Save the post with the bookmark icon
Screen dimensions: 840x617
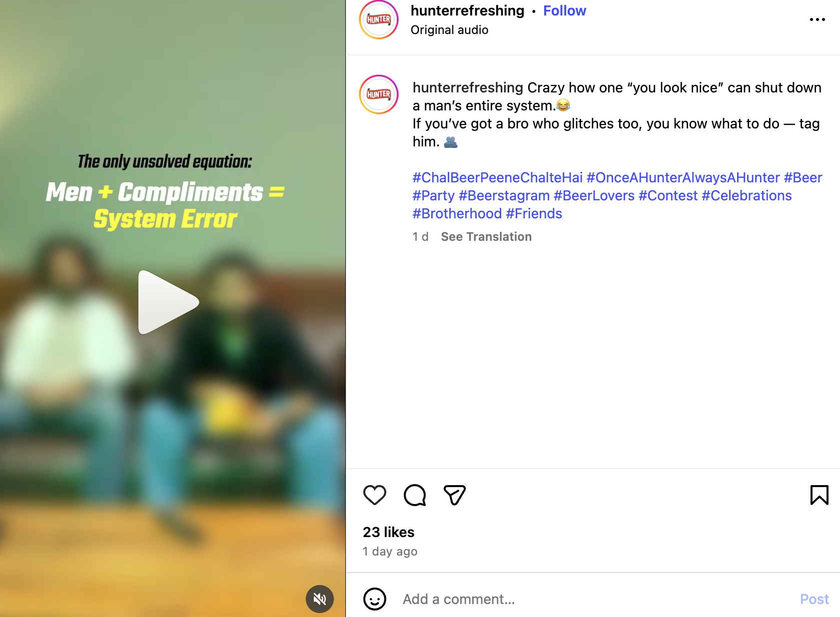[x=819, y=495]
